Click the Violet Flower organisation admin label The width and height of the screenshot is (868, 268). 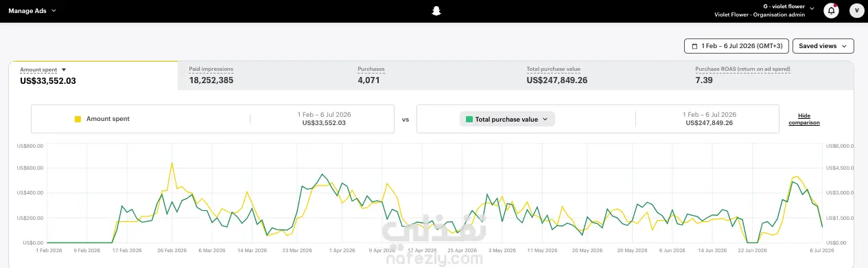[x=768, y=14]
